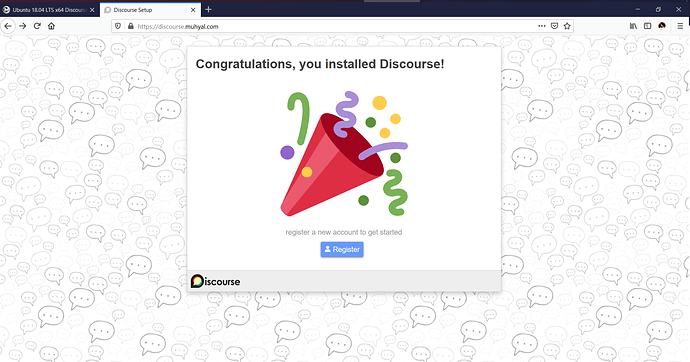View site security via the padlock icon
The height and width of the screenshot is (362, 690).
point(130,26)
